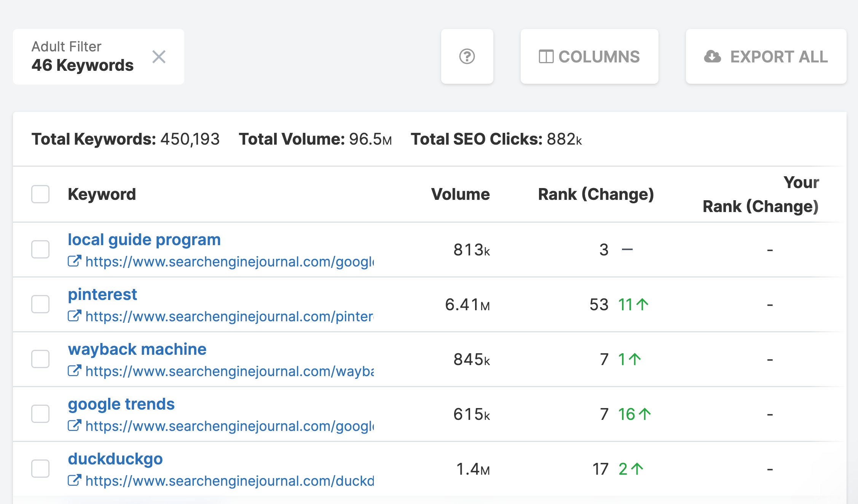Click the duckduckgo searchenginejournal URL
Viewport: 858px width, 504px height.
click(230, 481)
